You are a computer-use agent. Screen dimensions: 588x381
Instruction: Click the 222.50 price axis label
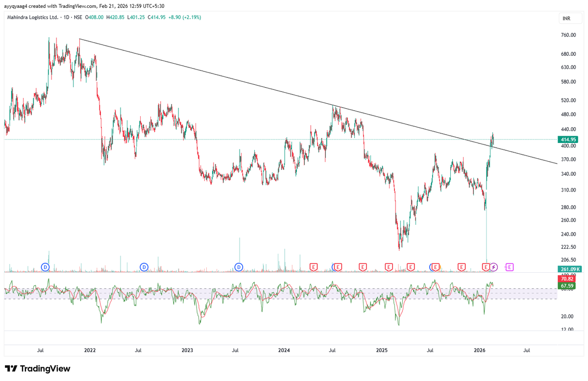568,247
